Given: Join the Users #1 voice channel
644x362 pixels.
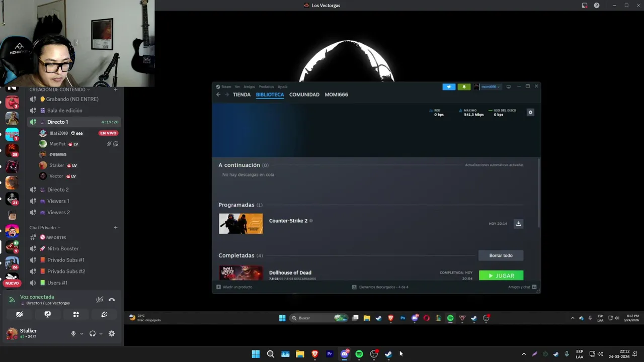Looking at the screenshot, I should pyautogui.click(x=75, y=283).
